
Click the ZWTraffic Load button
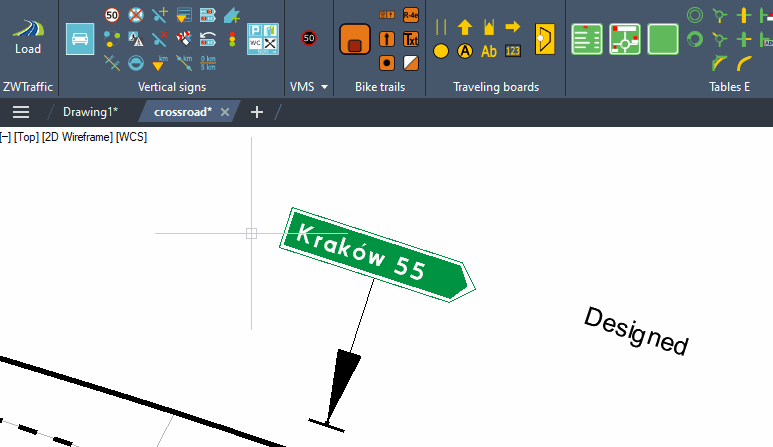pos(28,37)
